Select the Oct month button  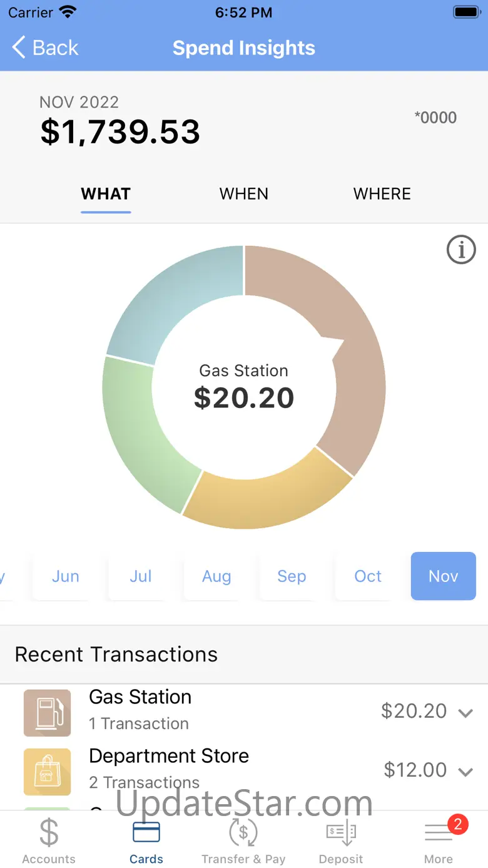click(368, 576)
